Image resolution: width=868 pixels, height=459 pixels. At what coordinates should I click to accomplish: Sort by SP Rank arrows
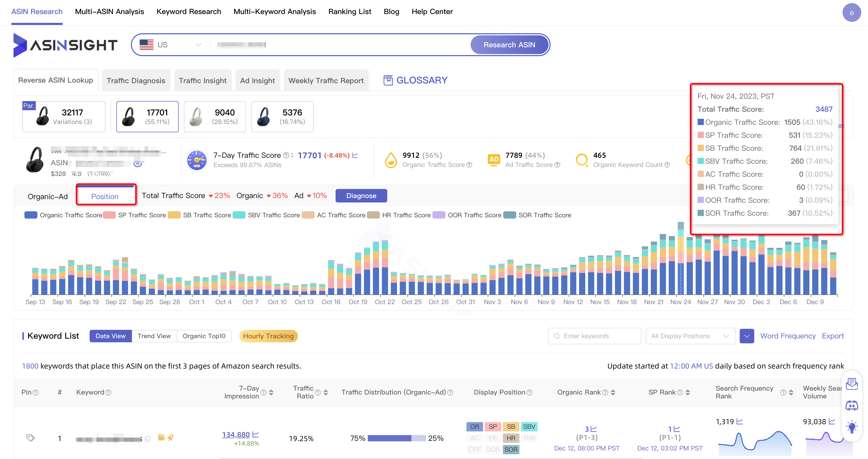[x=688, y=392]
